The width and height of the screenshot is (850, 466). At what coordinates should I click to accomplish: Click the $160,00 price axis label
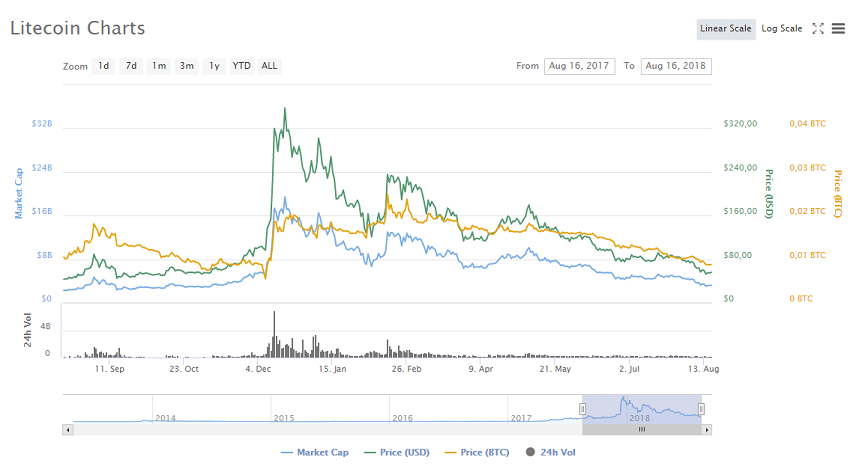pyautogui.click(x=740, y=211)
